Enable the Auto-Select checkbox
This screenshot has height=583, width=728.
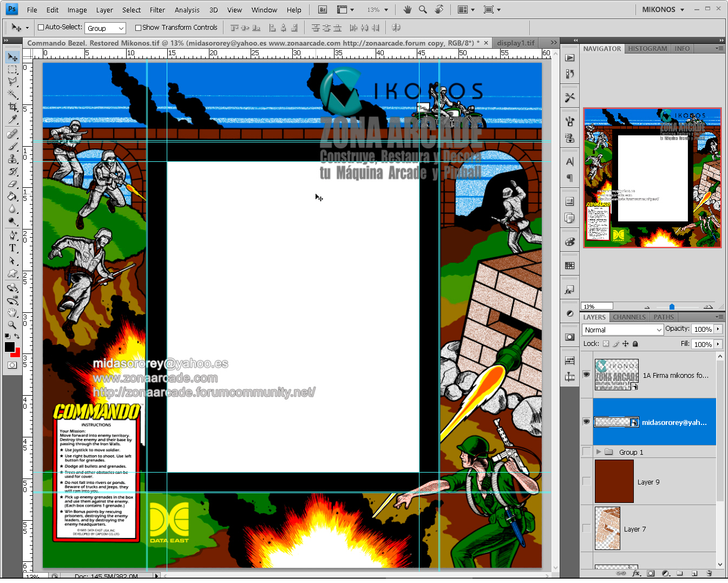click(41, 28)
